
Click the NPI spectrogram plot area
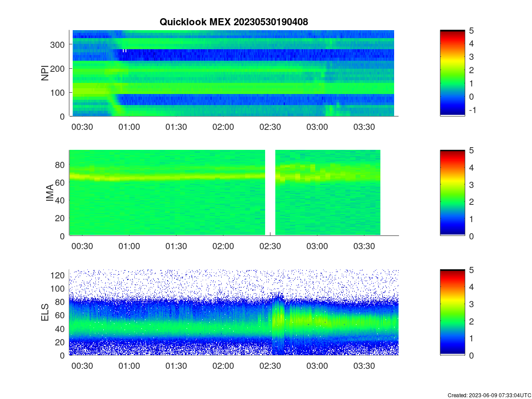point(234,73)
